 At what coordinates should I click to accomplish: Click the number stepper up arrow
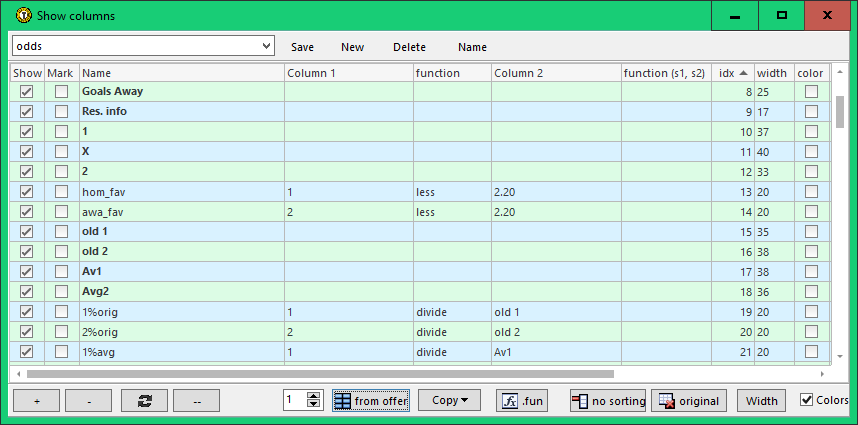click(313, 395)
